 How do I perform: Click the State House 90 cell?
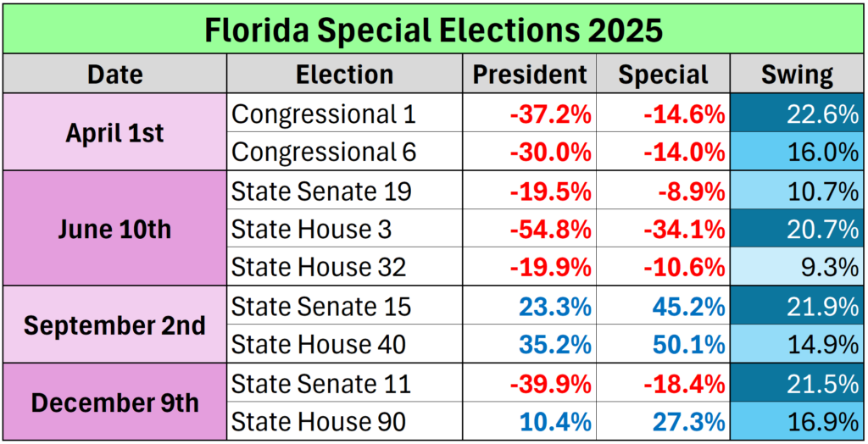click(318, 422)
